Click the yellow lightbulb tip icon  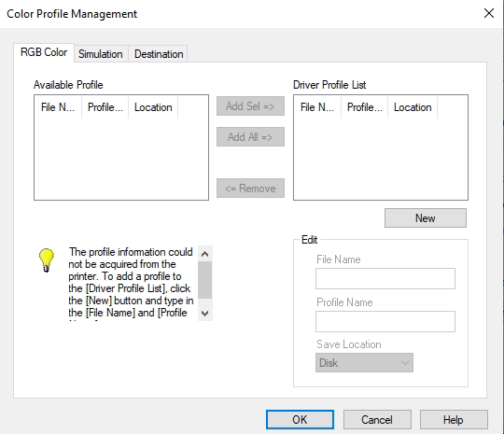tap(47, 260)
